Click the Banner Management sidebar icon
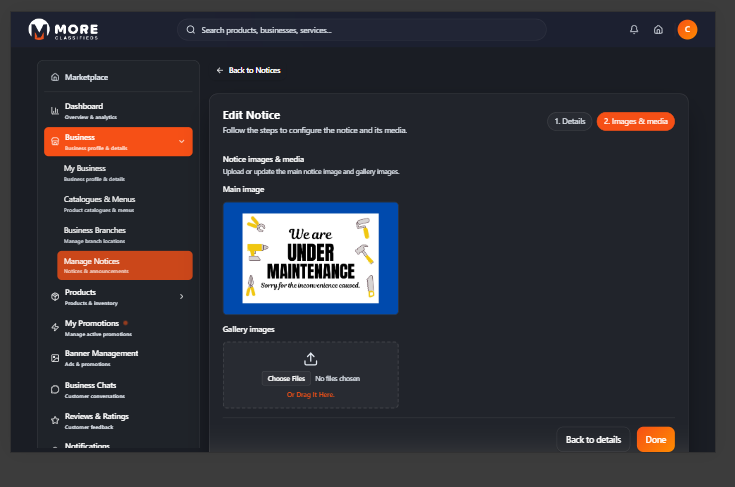Image resolution: width=735 pixels, height=487 pixels. 55,357
